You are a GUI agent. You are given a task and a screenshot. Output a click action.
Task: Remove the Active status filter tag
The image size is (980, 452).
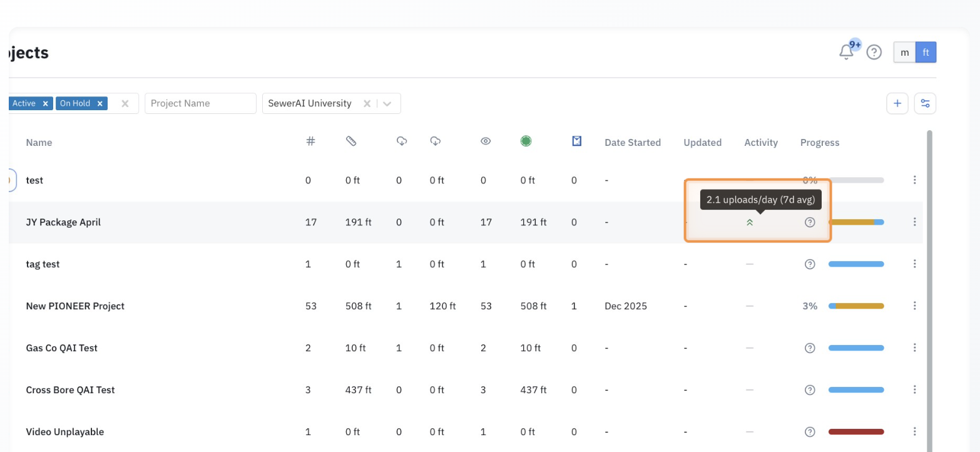(x=45, y=103)
